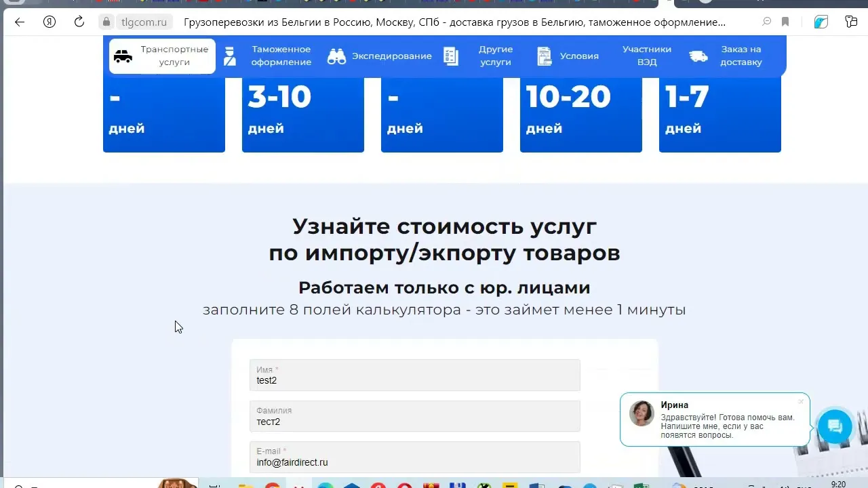Click the blue icon right of the bookmark
Viewport: 868px width, 488px height.
821,22
